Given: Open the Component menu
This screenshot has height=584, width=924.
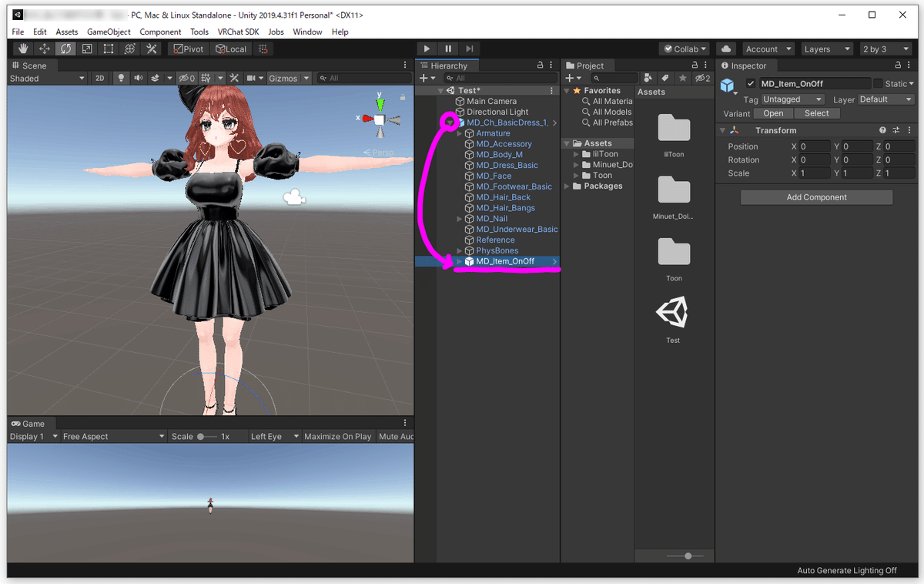Looking at the screenshot, I should tap(160, 32).
